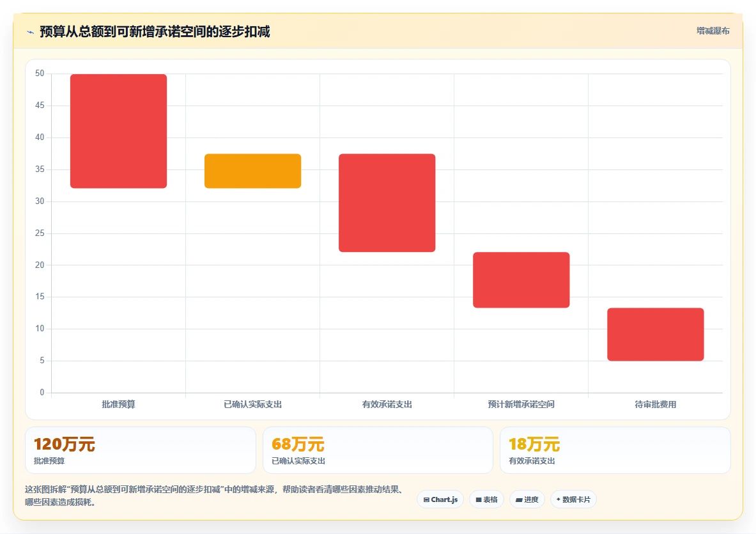
Task: Click the y-axis value 35
Action: (40, 169)
